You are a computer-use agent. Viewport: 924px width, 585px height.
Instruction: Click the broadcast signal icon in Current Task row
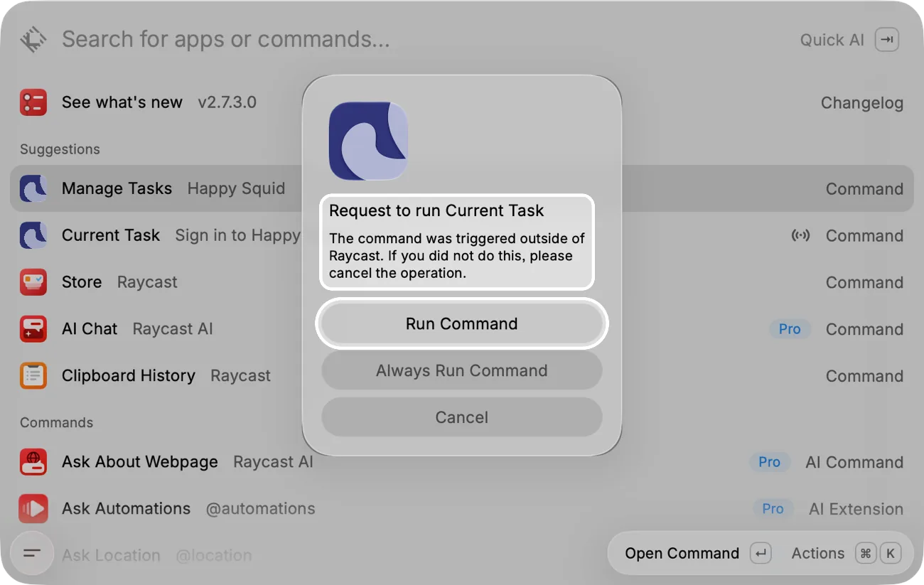pyautogui.click(x=801, y=235)
